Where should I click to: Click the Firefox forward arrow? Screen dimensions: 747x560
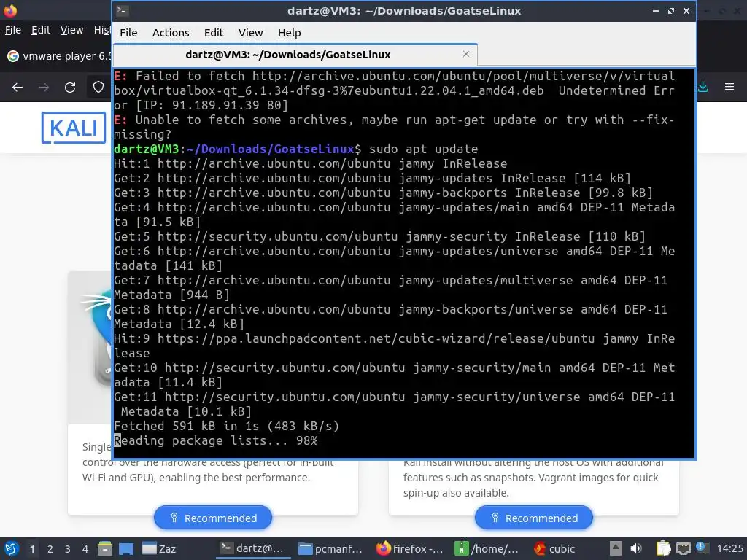click(x=44, y=87)
